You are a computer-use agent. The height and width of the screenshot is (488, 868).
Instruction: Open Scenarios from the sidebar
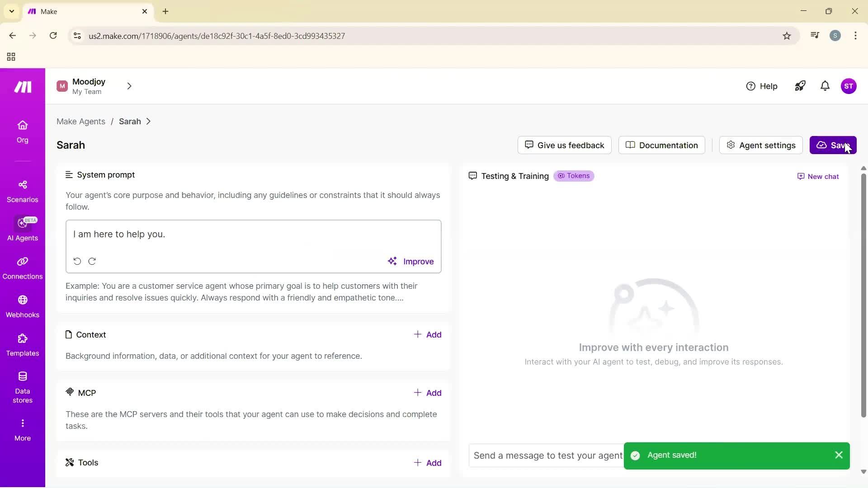pos(22,191)
